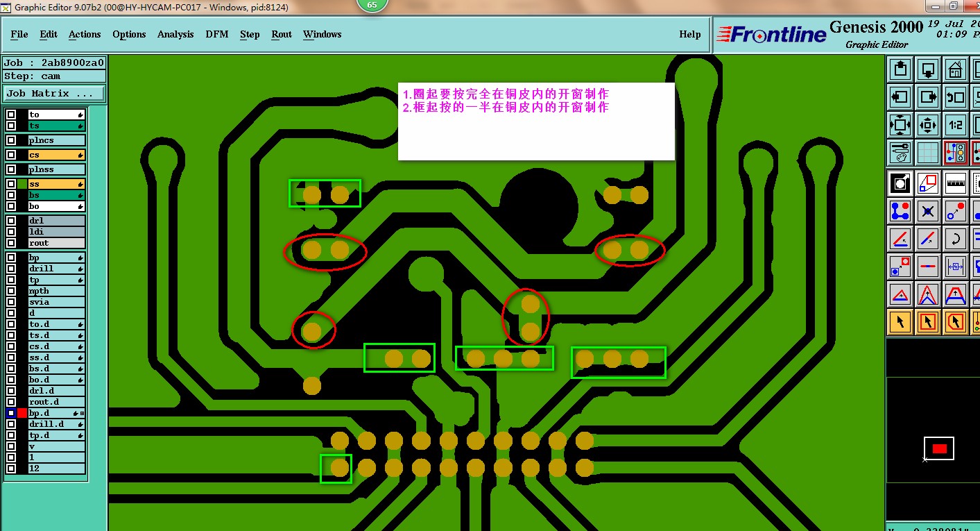Image resolution: width=980 pixels, height=531 pixels.
Task: Toggle the checkbox for layer to
Action: coord(11,115)
